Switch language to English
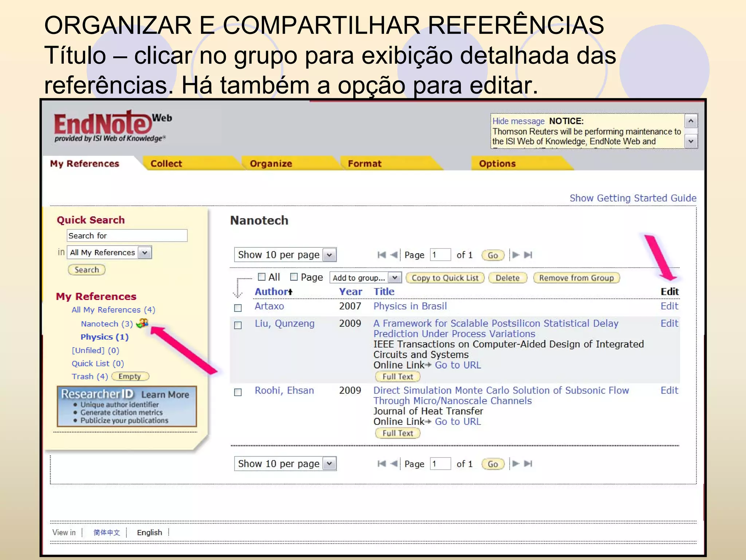Image resolution: width=746 pixels, height=560 pixels. pos(149,532)
